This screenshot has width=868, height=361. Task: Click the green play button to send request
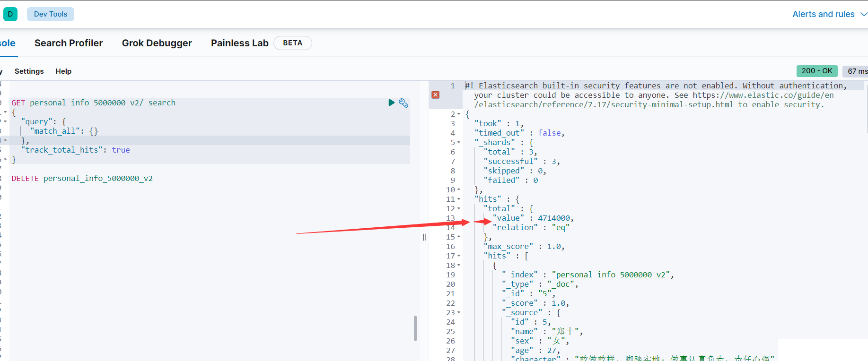tap(391, 103)
